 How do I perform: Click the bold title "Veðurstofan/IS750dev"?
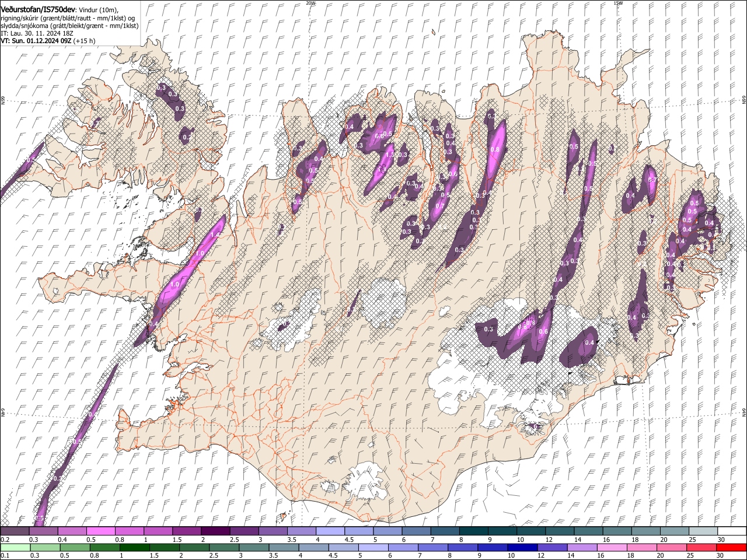pos(38,10)
